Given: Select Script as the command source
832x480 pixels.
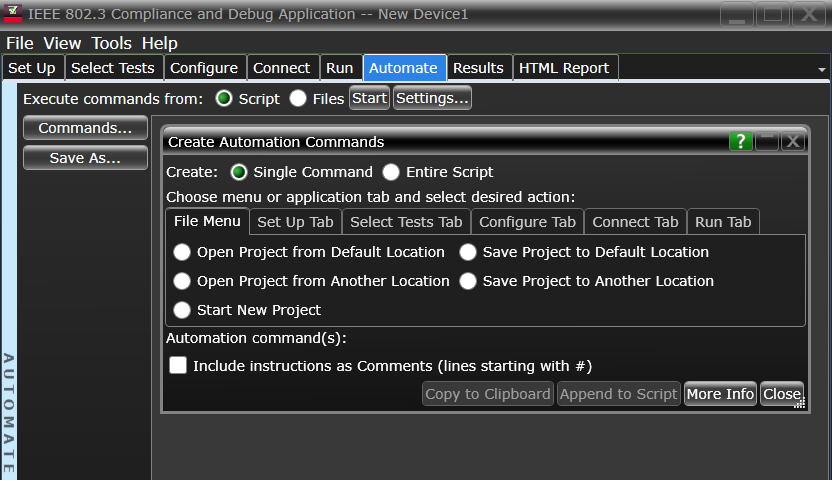Looking at the screenshot, I should 224,98.
